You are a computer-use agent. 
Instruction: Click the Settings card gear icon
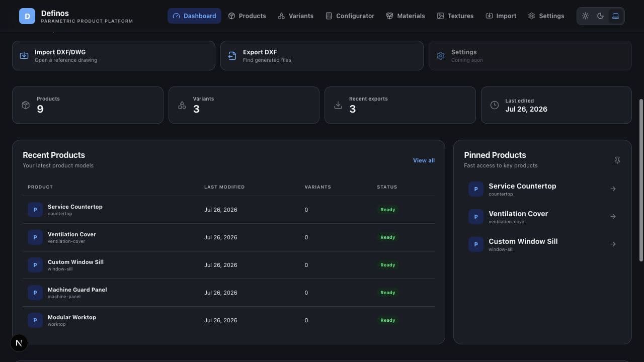click(441, 56)
